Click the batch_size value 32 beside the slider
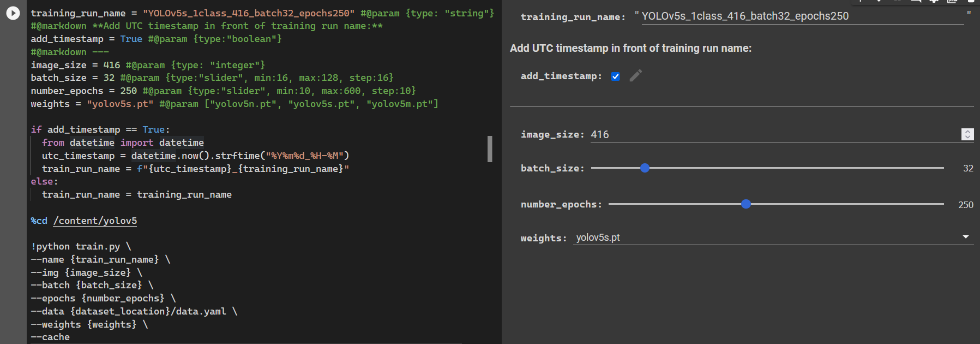980x344 pixels. point(968,168)
